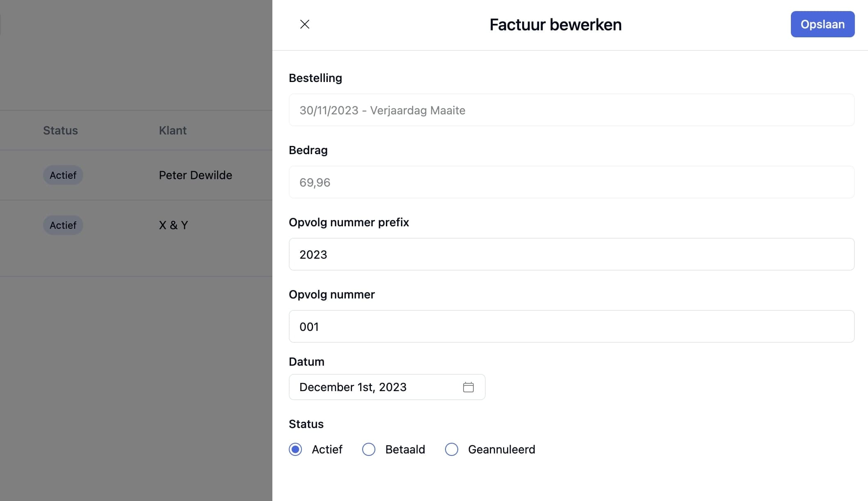
Task: Mark the invoice as Betaald
Action: pyautogui.click(x=368, y=449)
